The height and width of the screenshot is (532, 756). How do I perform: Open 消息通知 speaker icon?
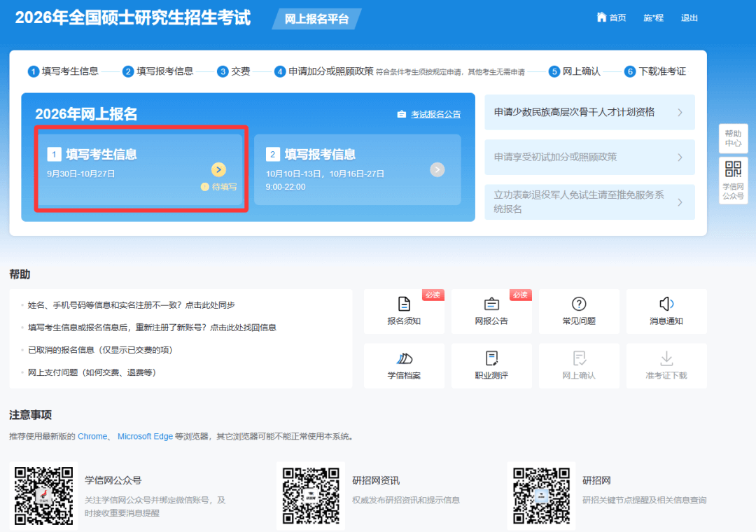coord(666,304)
